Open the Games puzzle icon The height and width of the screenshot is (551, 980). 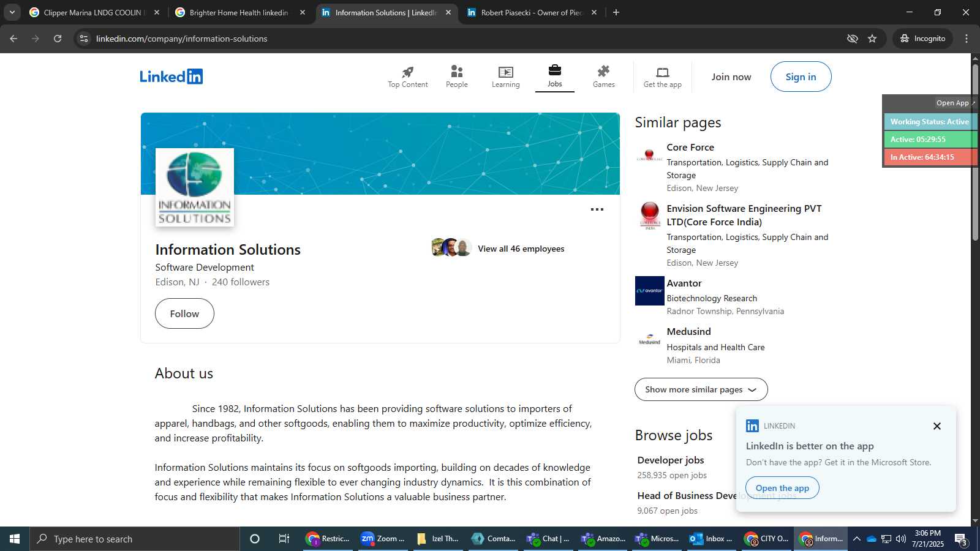[603, 72]
